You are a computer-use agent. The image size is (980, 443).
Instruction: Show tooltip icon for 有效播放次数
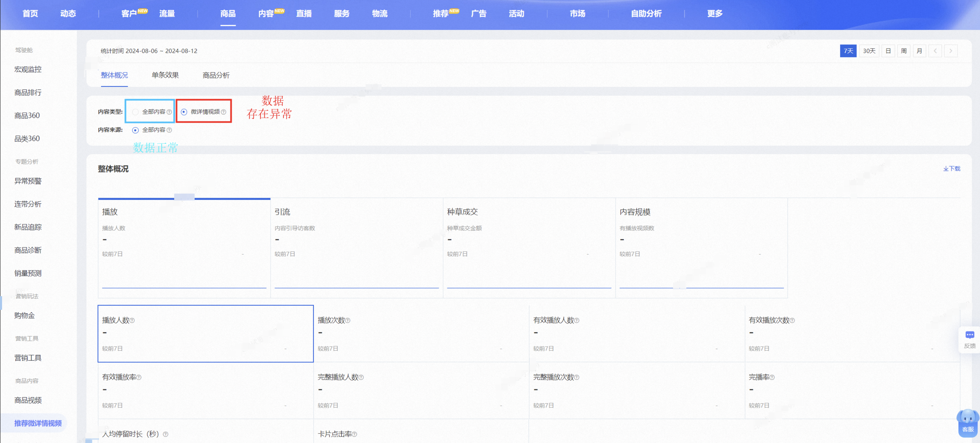[792, 320]
